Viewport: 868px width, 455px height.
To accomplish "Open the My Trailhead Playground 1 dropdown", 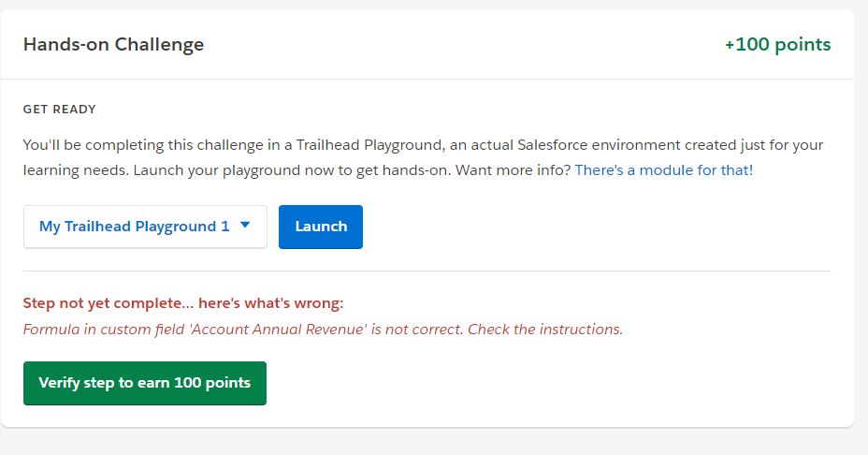I will coord(135,227).
